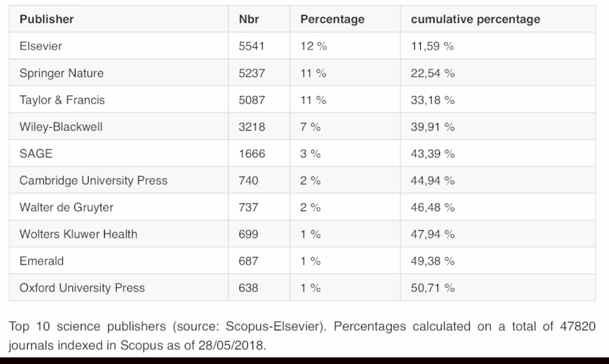Select the Taylor & Francis cell

pos(62,100)
